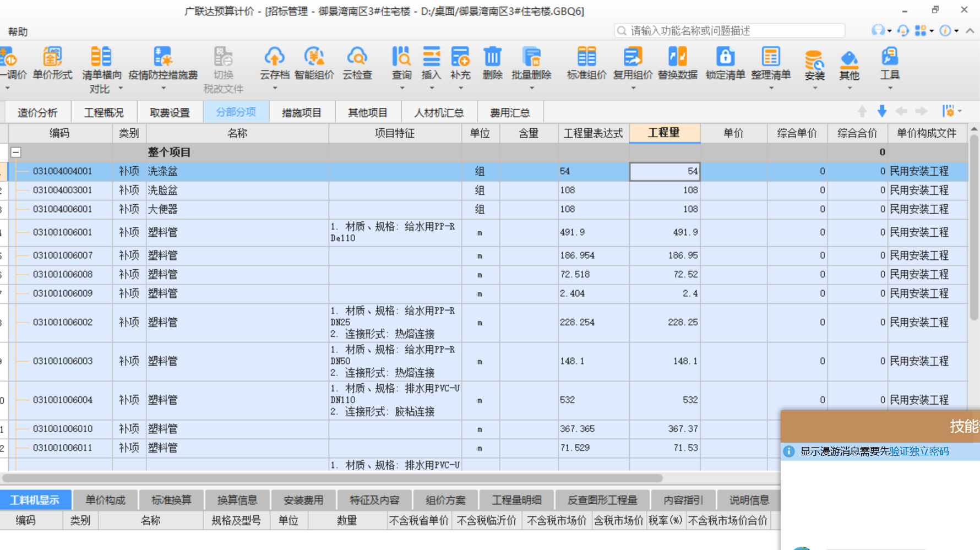
Task: Select 大便器 row name cell
Action: click(x=237, y=210)
